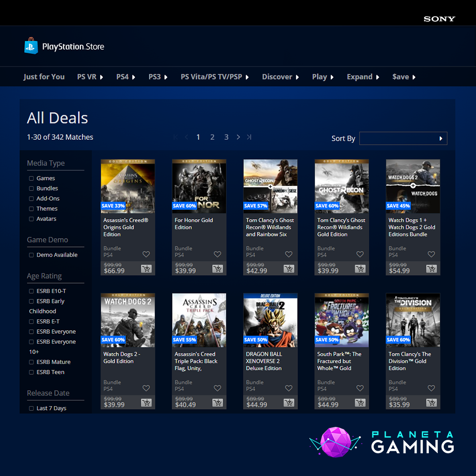Open the Tom Clancy's The Division Gold Edition title

tap(410, 361)
